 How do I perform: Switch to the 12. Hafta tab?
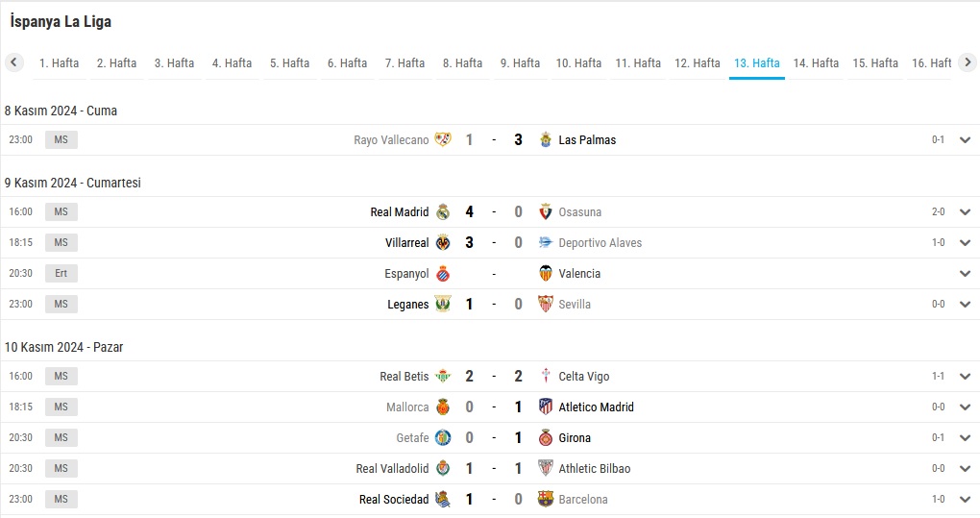pos(697,63)
